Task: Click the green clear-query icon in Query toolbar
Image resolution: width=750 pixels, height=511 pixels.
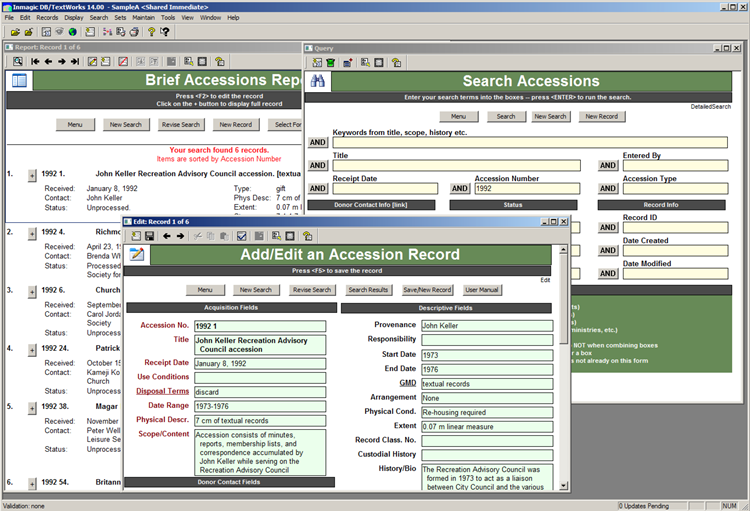Action: click(x=331, y=63)
